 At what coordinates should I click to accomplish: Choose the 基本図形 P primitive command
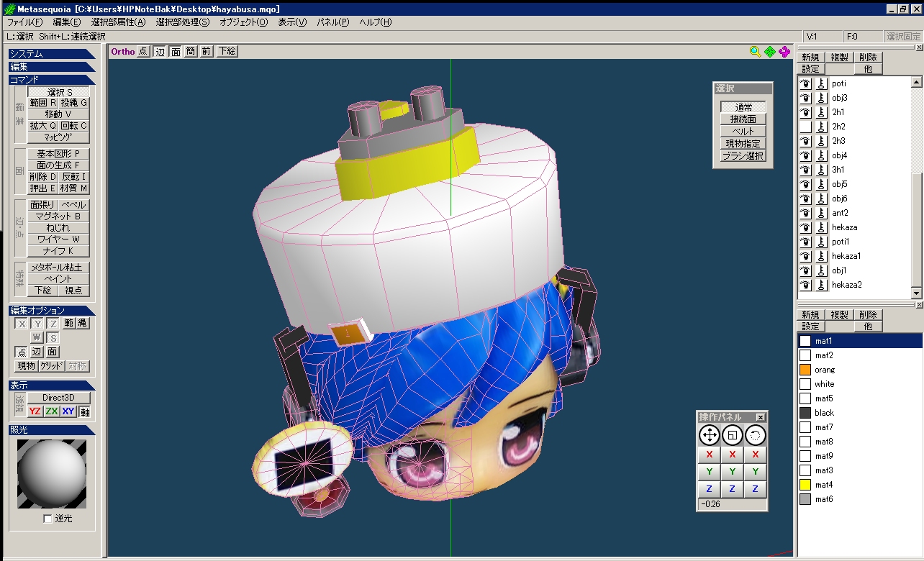pos(59,154)
